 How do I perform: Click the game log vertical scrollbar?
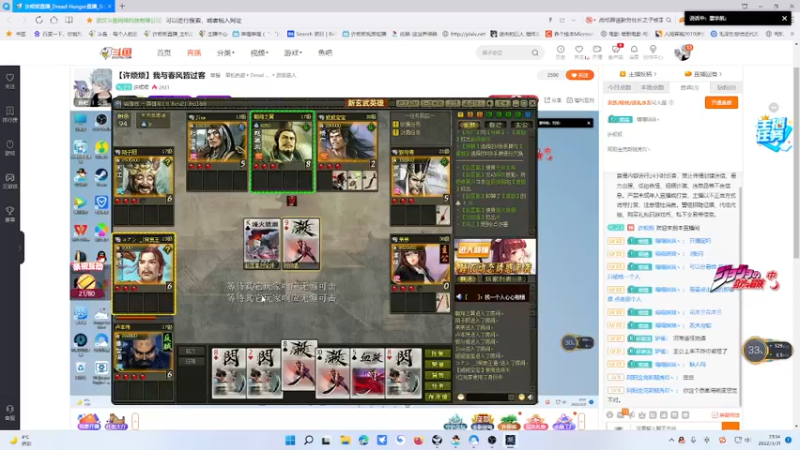click(533, 180)
